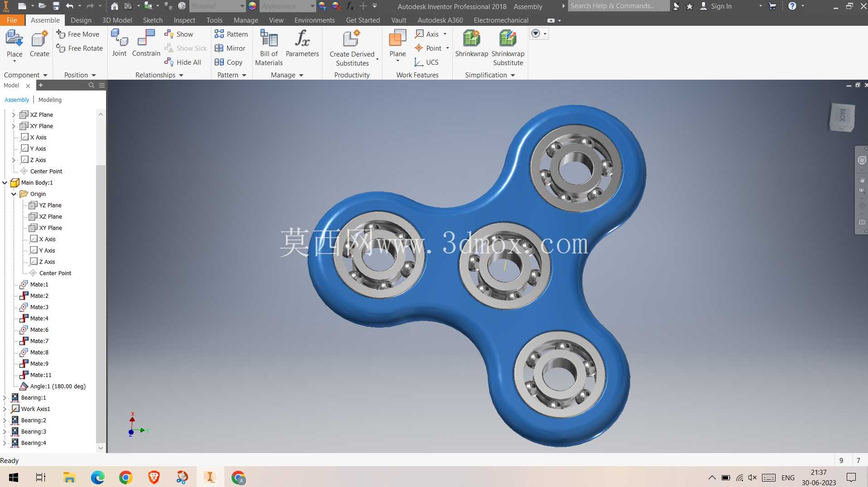This screenshot has width=868, height=487.
Task: Click the Pattern components tool
Action: pos(231,34)
